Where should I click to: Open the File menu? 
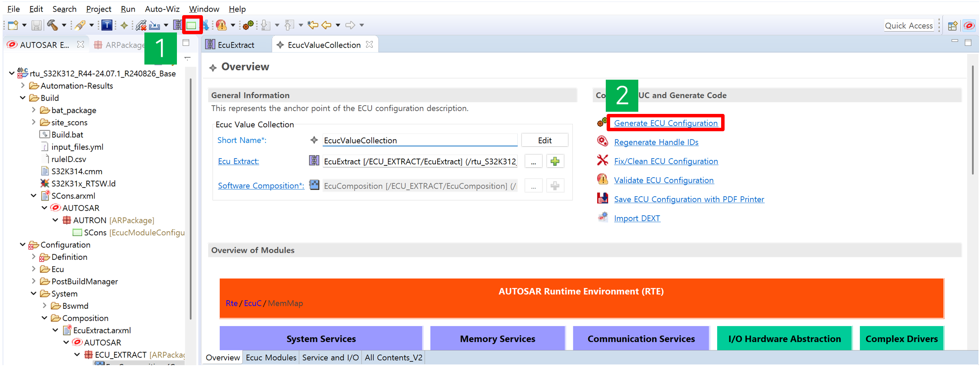(13, 9)
